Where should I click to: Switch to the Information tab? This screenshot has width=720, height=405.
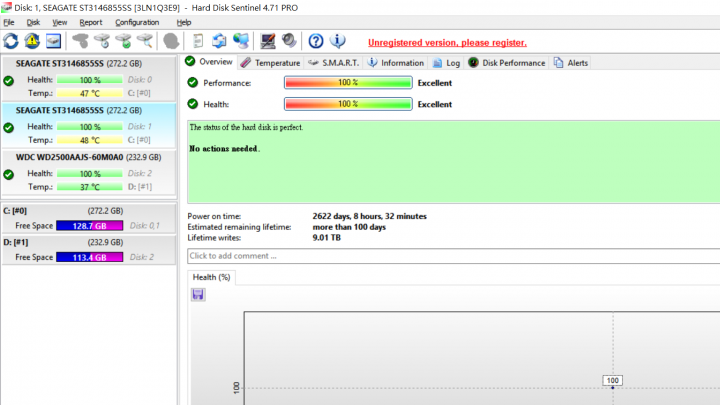click(396, 63)
